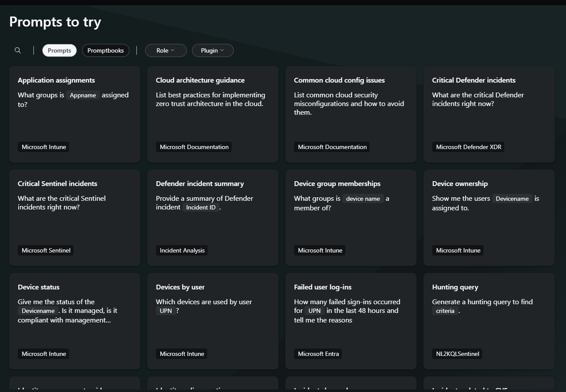
Task: Click the NL2KQLSentinel plugin tag
Action: [x=457, y=354]
